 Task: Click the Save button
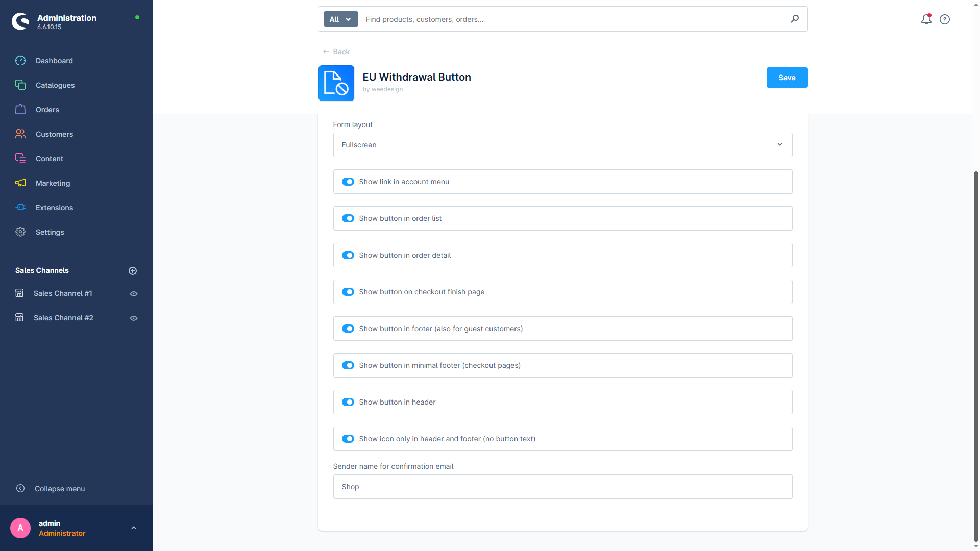tap(787, 78)
